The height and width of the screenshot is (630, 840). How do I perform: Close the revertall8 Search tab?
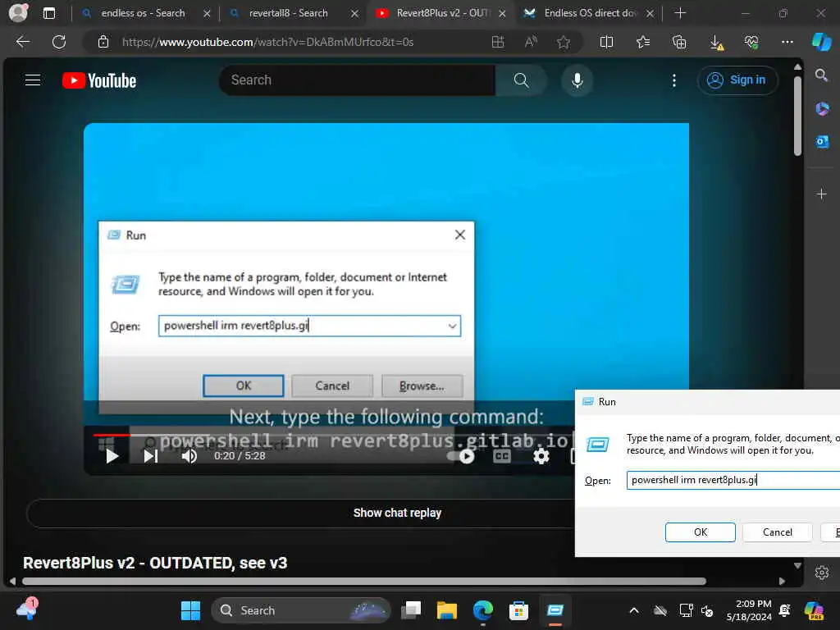(354, 13)
